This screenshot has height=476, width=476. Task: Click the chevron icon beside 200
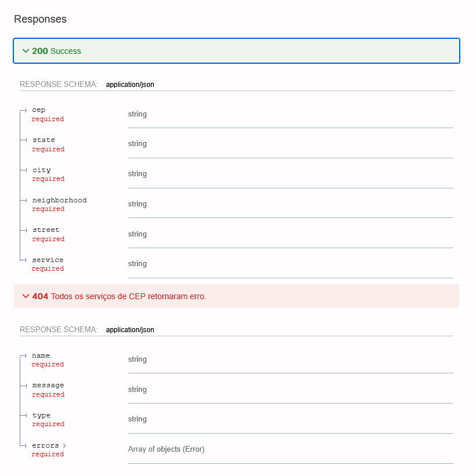(x=26, y=51)
